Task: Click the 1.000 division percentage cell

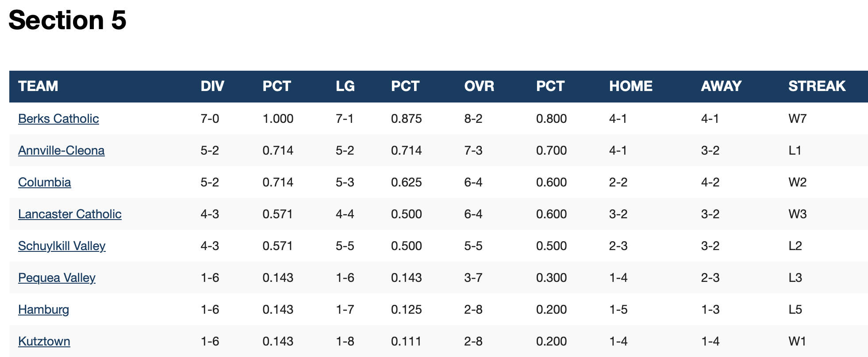Action: (x=278, y=118)
